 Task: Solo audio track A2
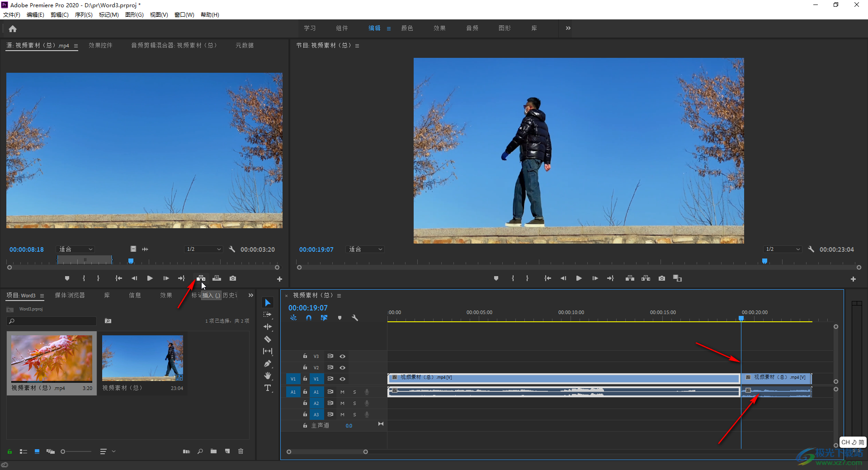point(354,403)
